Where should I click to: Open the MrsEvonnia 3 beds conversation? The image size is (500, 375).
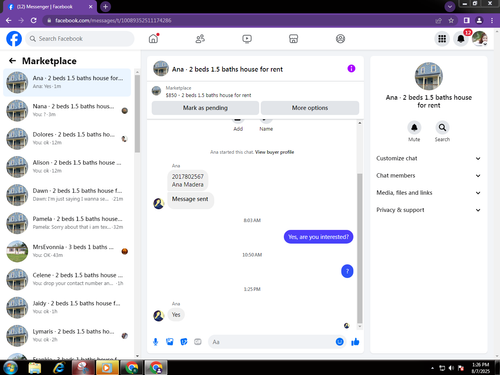pyautogui.click(x=67, y=251)
